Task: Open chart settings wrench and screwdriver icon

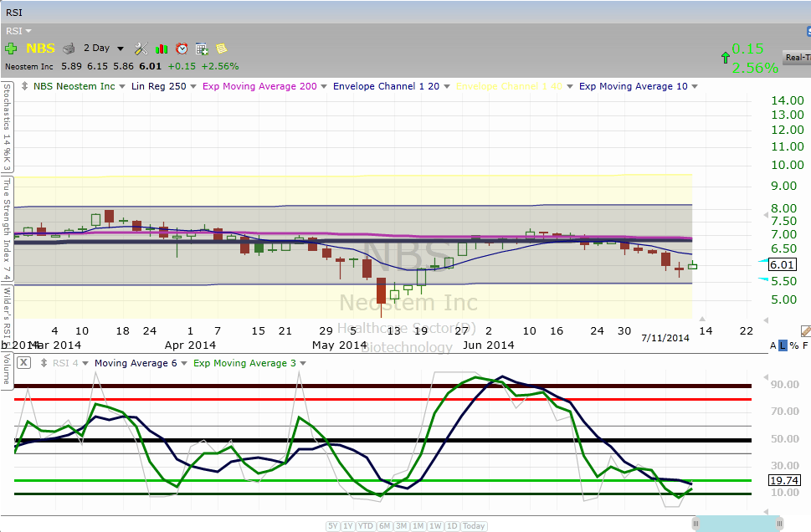Action: pos(141,49)
